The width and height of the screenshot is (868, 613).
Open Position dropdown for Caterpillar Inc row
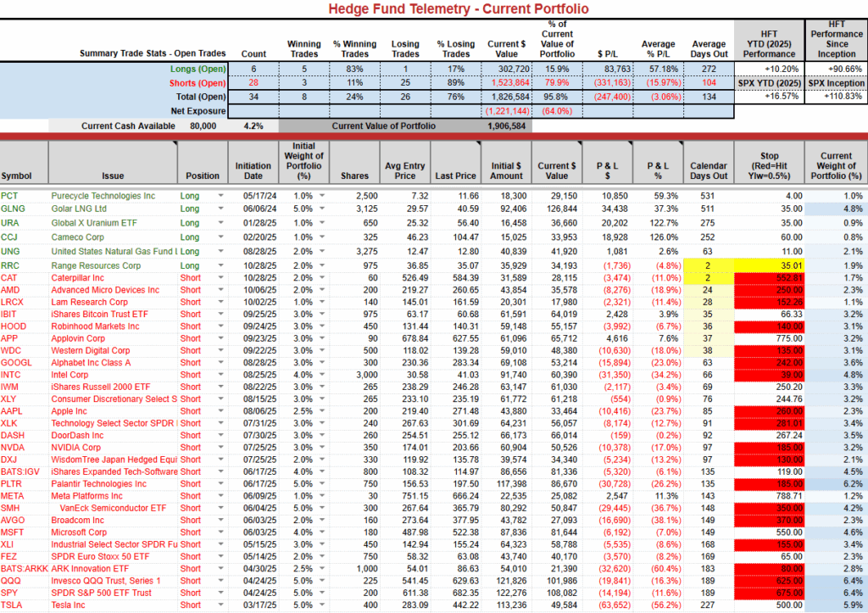(222, 277)
